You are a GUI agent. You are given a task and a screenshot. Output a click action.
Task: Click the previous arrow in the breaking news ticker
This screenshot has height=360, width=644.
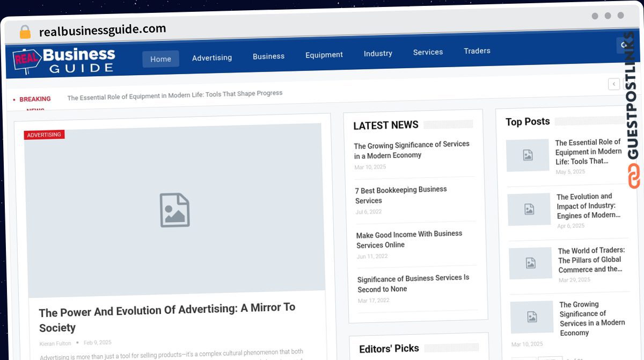click(614, 84)
